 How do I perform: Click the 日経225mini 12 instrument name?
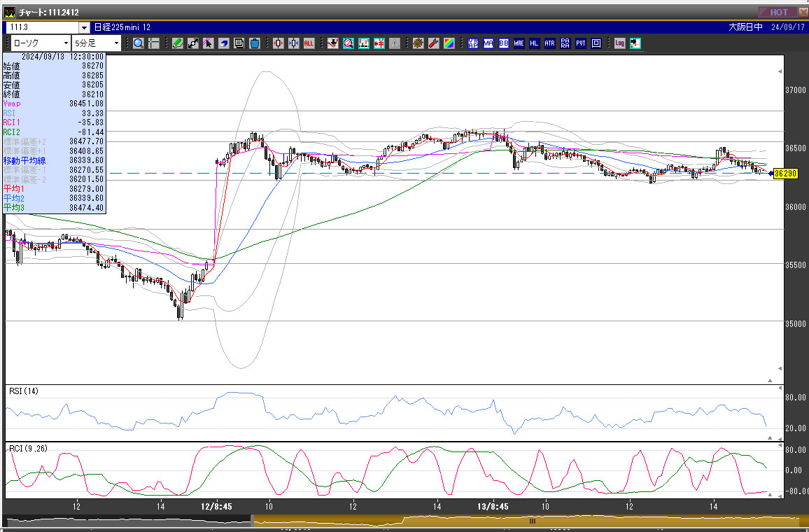(122, 27)
